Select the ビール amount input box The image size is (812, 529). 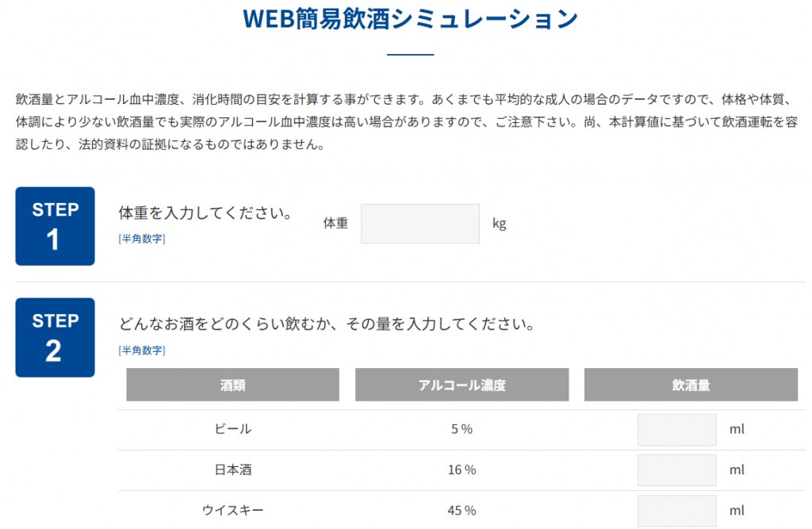coord(677,430)
